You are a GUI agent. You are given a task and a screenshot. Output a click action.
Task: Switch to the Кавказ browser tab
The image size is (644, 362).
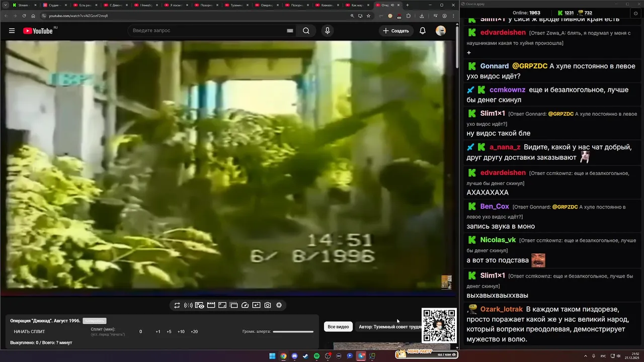(326, 5)
